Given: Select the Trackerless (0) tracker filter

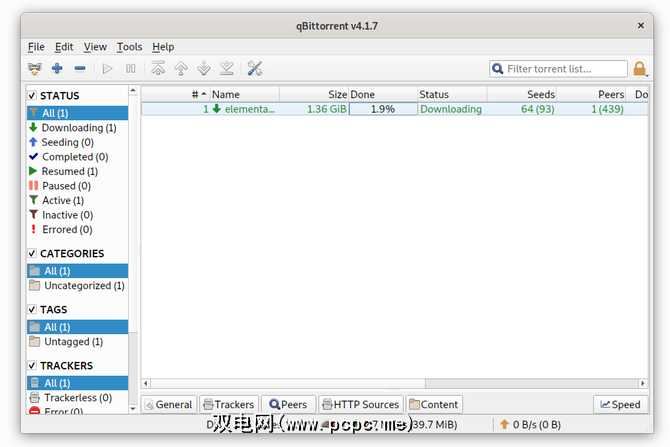Looking at the screenshot, I should coord(78,398).
